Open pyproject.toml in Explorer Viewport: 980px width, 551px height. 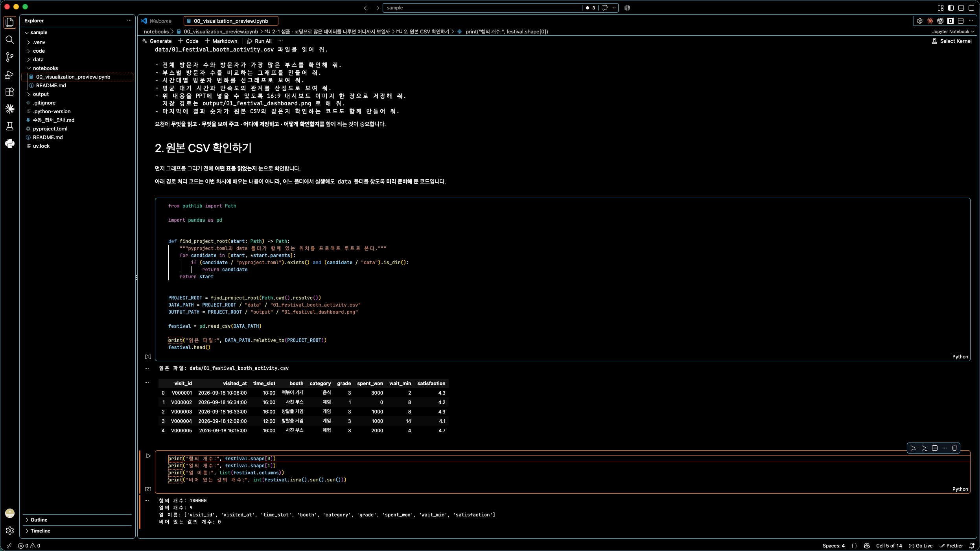(x=50, y=129)
